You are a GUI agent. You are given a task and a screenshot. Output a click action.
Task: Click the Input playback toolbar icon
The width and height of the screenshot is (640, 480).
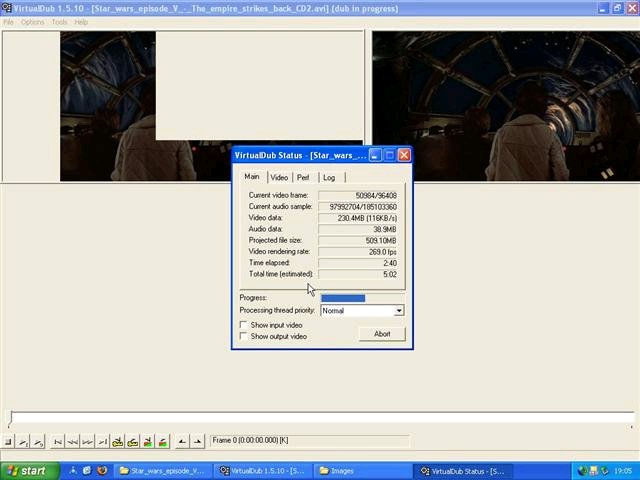(x=23, y=442)
